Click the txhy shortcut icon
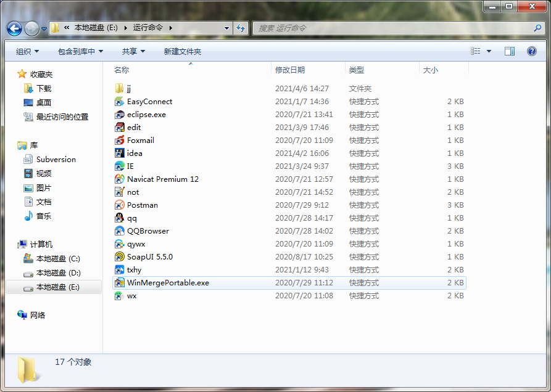This screenshot has height=392, width=551. click(120, 270)
